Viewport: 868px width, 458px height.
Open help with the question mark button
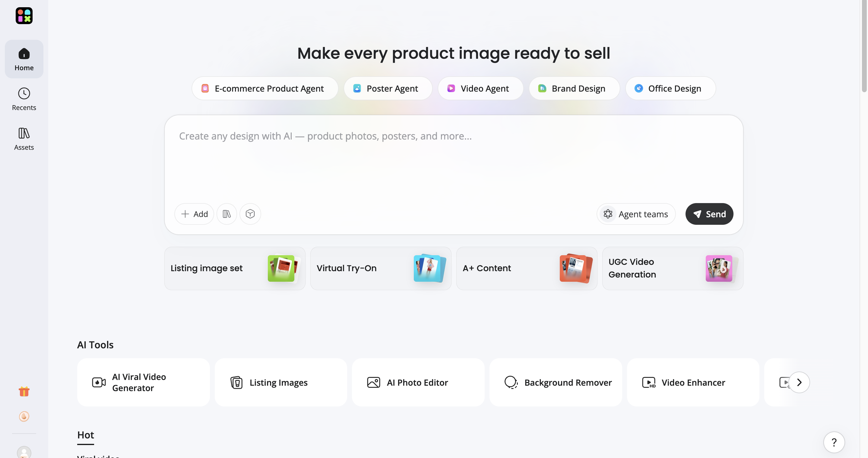point(834,442)
